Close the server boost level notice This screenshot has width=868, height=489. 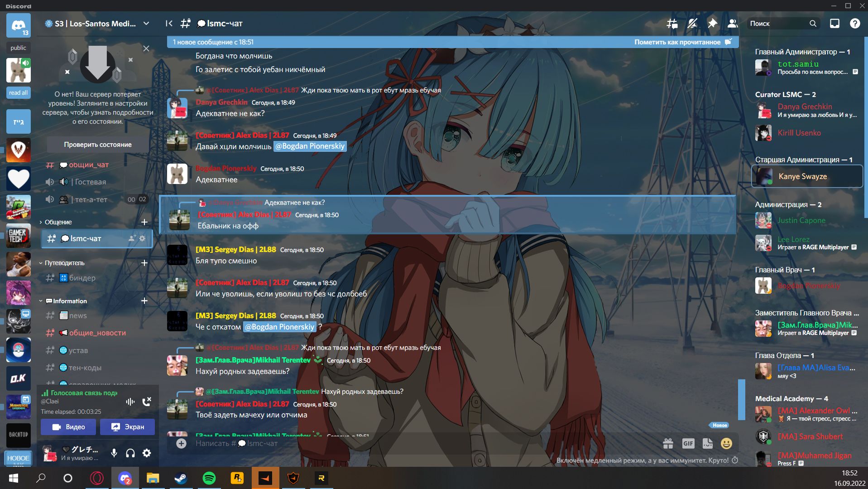tap(146, 48)
